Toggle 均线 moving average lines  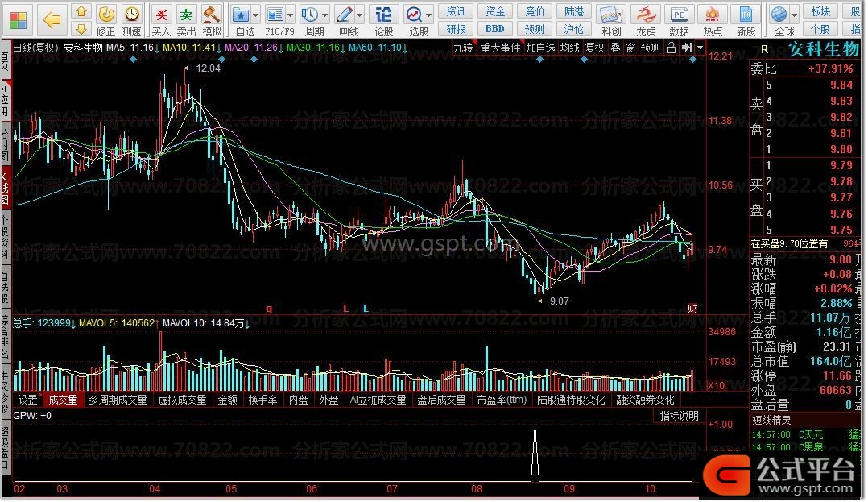pyautogui.click(x=569, y=48)
